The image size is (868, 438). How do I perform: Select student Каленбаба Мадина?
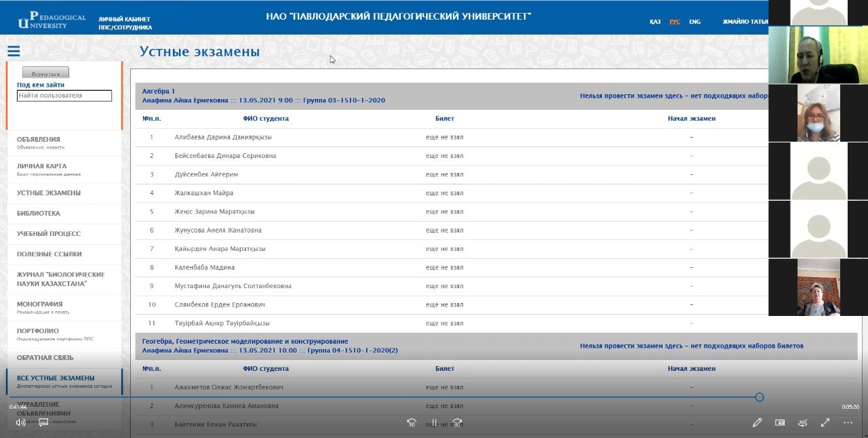click(x=204, y=268)
